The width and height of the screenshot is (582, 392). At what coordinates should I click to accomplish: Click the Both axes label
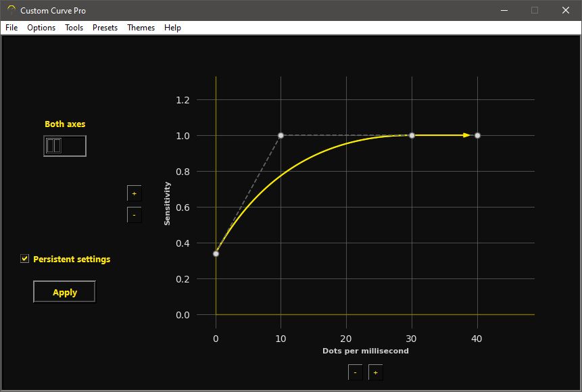tap(65, 124)
